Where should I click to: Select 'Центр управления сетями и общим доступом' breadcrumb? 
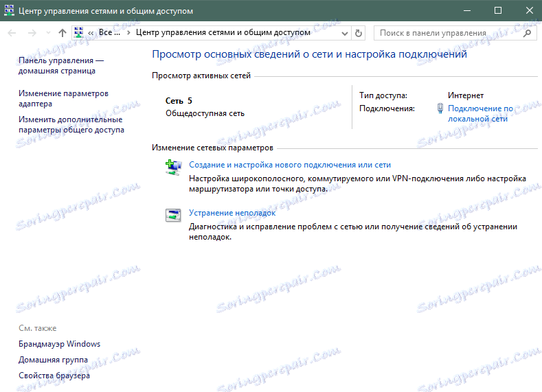(223, 32)
